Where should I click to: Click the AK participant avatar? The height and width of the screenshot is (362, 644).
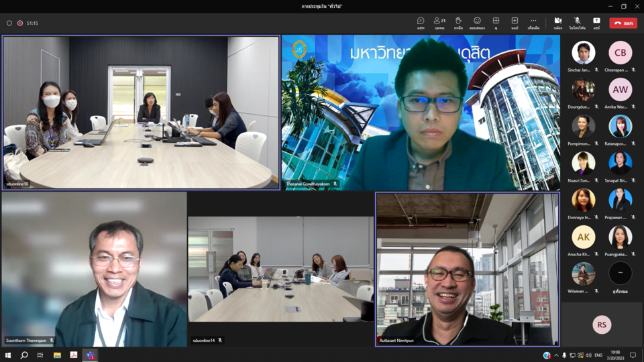(x=583, y=237)
